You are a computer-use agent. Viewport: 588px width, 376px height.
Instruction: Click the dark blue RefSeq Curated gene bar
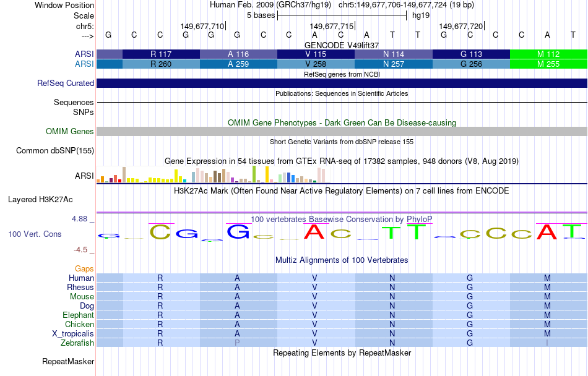point(342,83)
